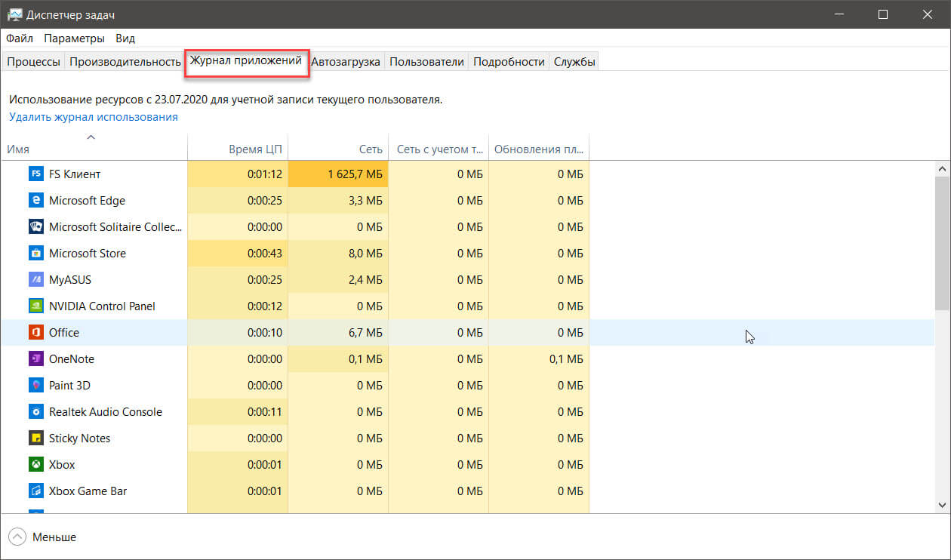951x560 pixels.
Task: Select the Office app icon
Action: tap(35, 333)
